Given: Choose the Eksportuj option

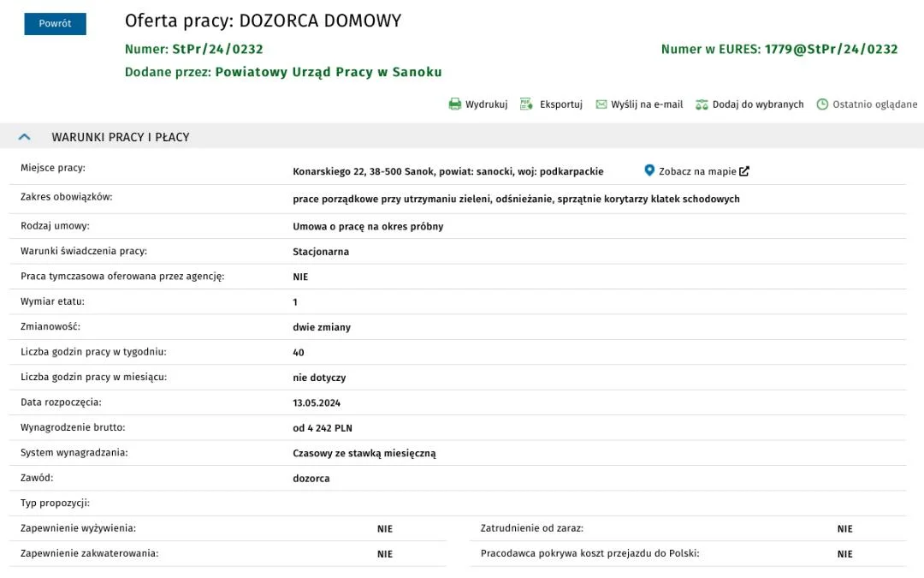Looking at the screenshot, I should point(561,104).
